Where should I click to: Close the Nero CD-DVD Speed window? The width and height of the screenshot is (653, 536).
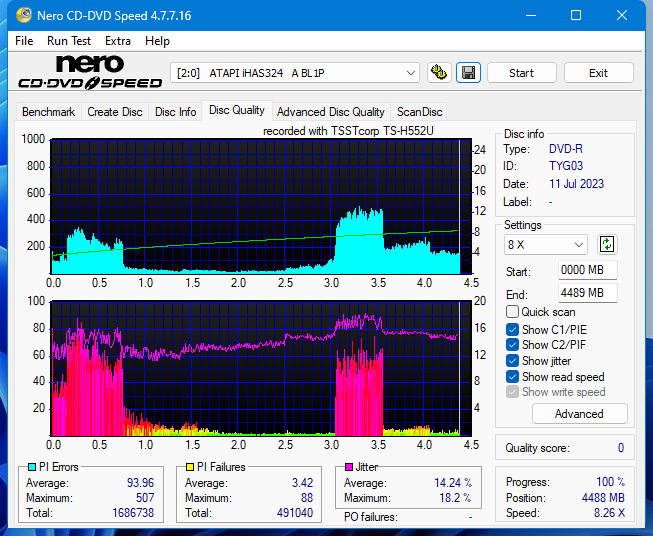(x=622, y=15)
